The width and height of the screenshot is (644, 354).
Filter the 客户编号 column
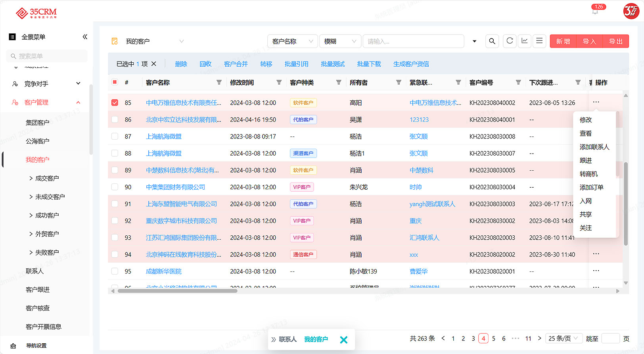(518, 83)
